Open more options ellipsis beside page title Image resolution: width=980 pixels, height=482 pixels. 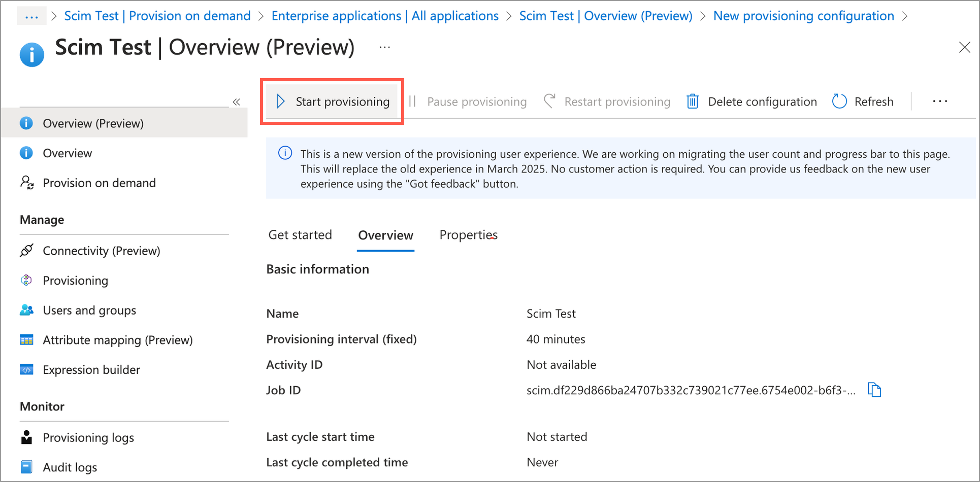(x=385, y=47)
